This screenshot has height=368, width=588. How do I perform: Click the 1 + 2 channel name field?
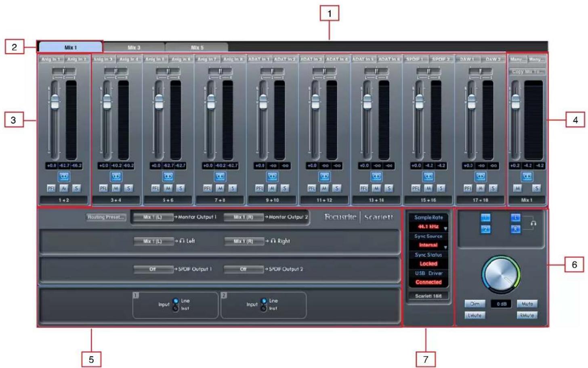pos(64,200)
